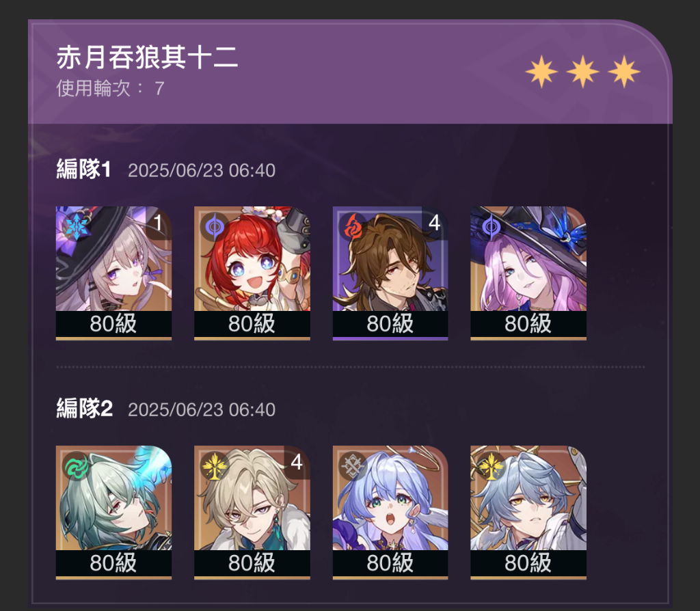Select the gray-haired witch hat character portrait
Screen dimensions: 700x611
(x=113, y=273)
